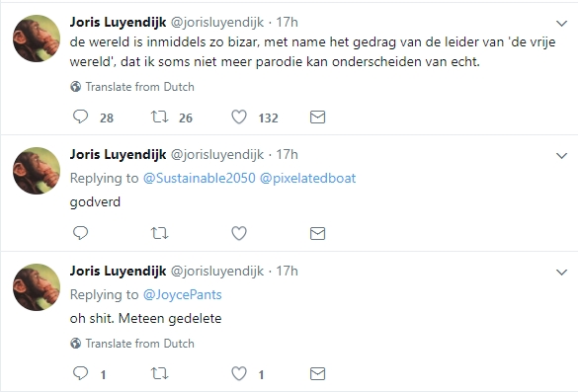Retweet the 'Meteen gedelete' tweet
This screenshot has width=578, height=392.
(160, 374)
